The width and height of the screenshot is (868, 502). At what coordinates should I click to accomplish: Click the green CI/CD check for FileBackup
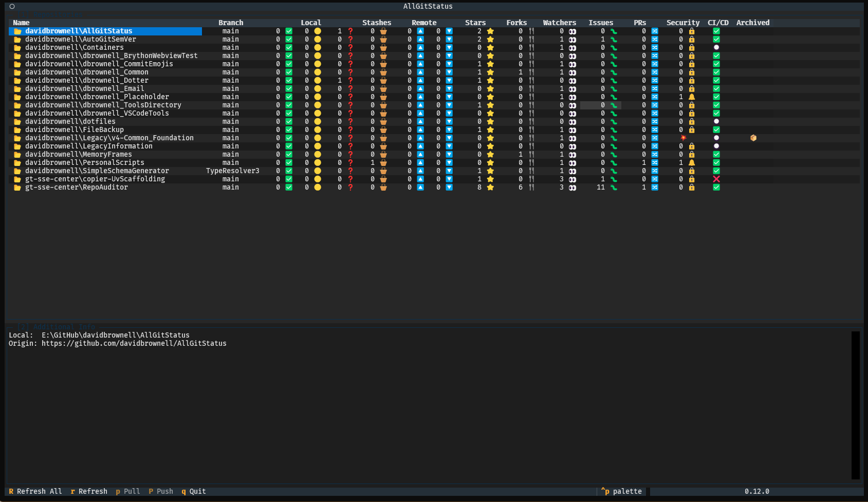click(x=716, y=130)
